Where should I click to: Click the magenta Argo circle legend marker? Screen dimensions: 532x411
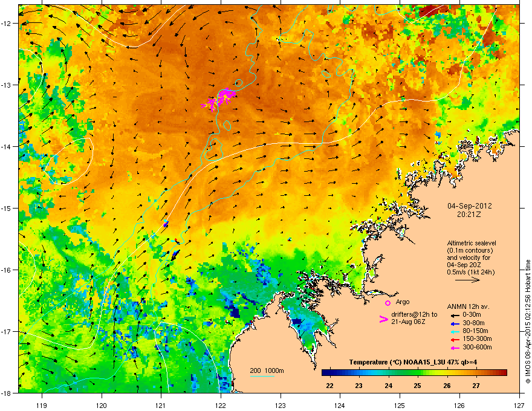[x=388, y=303]
